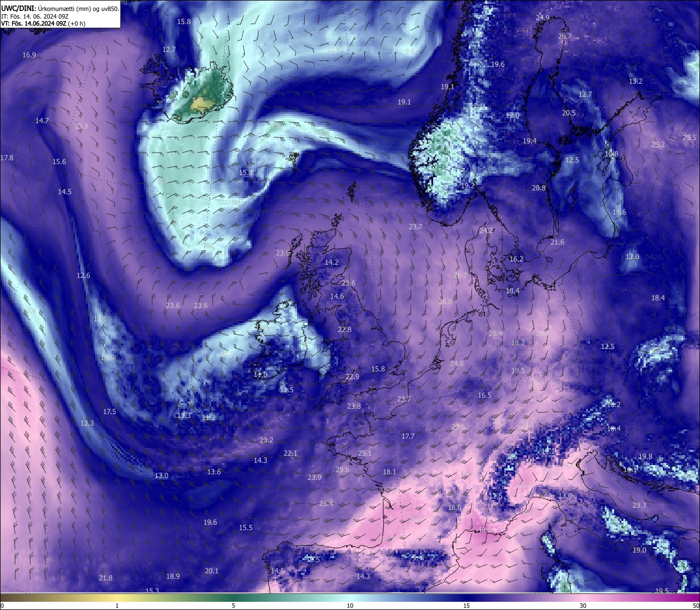Click the 23.2 value label
The image size is (700, 610).
[266, 440]
